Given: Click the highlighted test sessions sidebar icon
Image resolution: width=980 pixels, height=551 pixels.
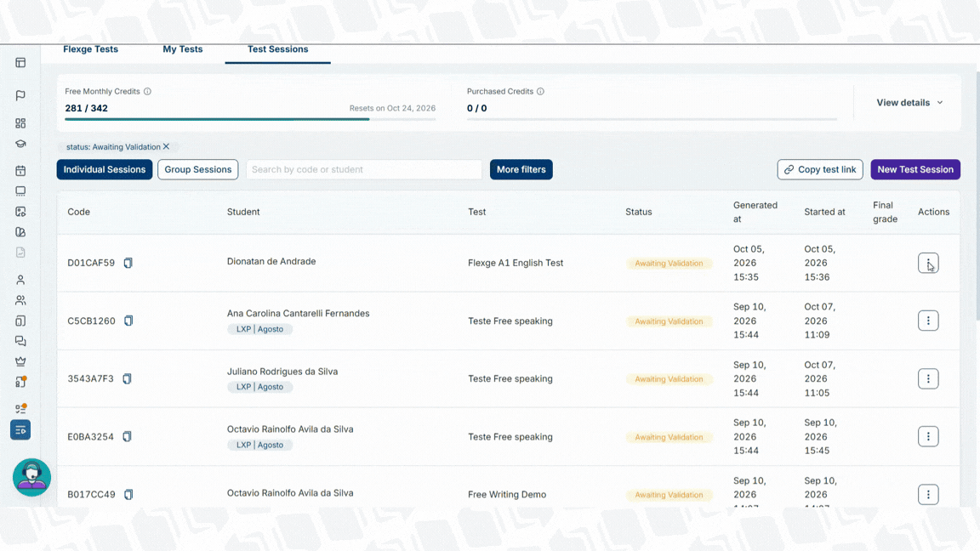Looking at the screenshot, I should [20, 429].
